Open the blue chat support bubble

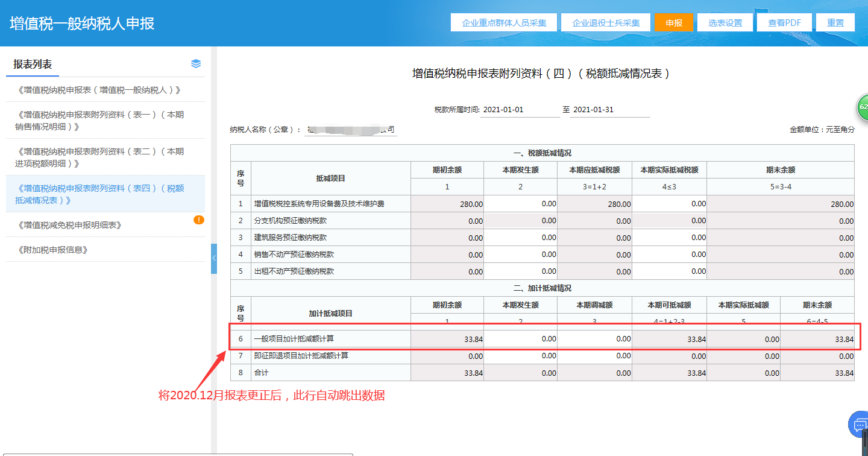click(859, 425)
